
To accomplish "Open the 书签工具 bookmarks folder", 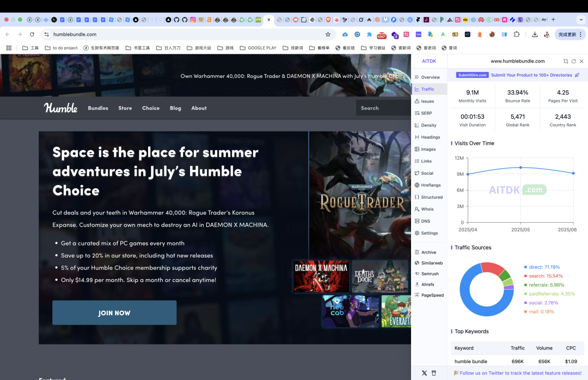I will click(138, 48).
